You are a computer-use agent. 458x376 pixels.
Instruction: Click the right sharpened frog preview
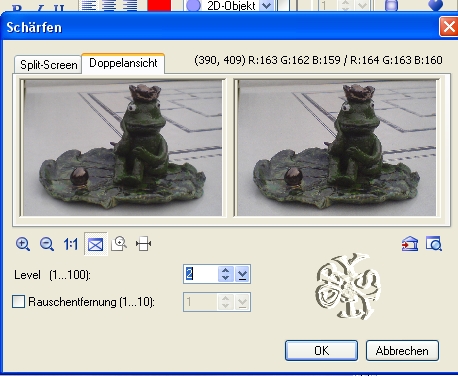337,148
